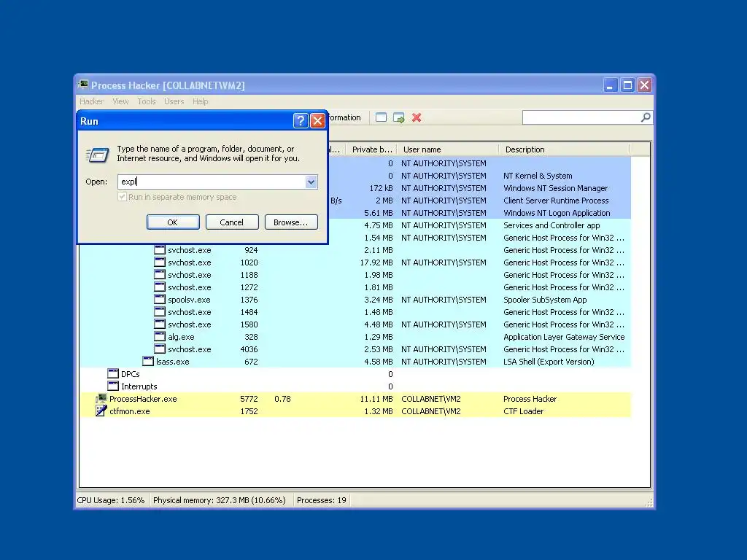Click the Run program icon in dialog
Viewport: 747px width, 560px height.
[98, 155]
